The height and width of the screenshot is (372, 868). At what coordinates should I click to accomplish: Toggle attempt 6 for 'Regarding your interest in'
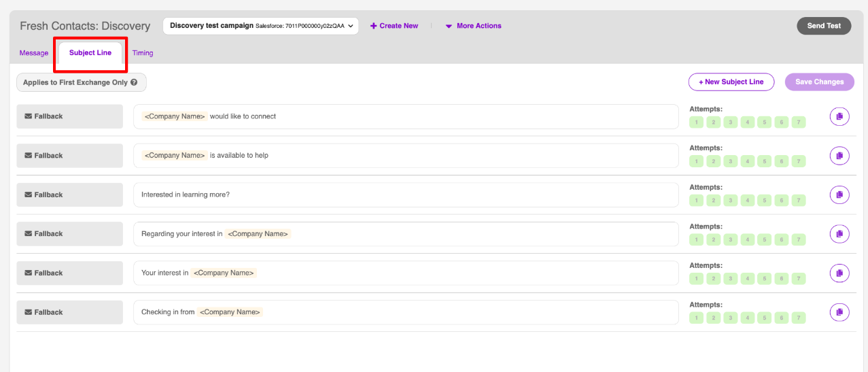(782, 239)
